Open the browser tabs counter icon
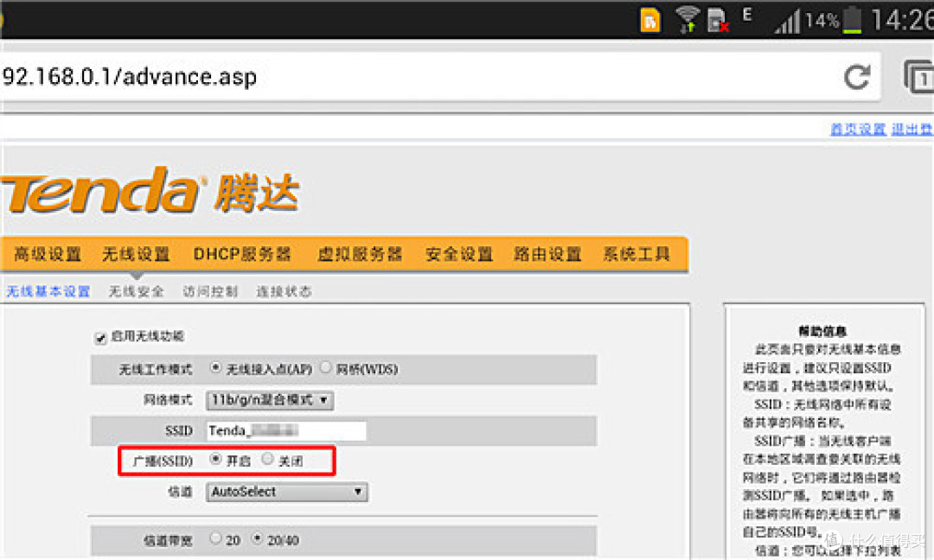Screen dimensions: 934x560 (x=918, y=78)
